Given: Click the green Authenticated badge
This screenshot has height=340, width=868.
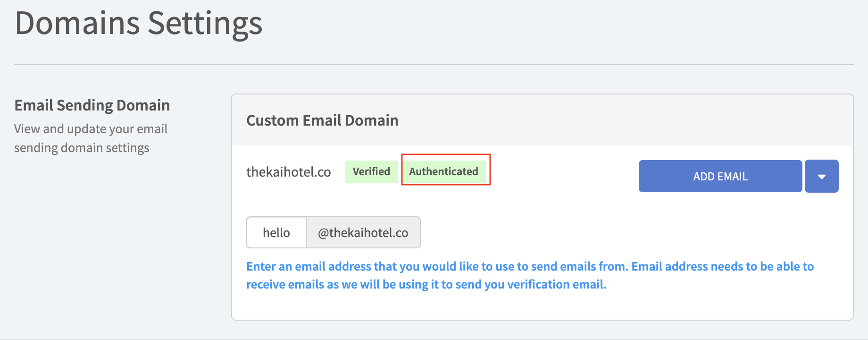Looking at the screenshot, I should pyautogui.click(x=443, y=171).
